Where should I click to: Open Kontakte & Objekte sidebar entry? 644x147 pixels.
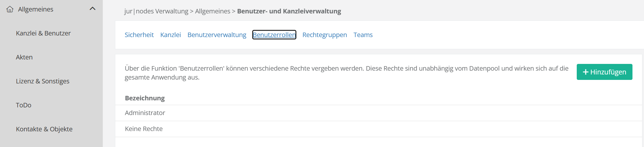pyautogui.click(x=44, y=129)
